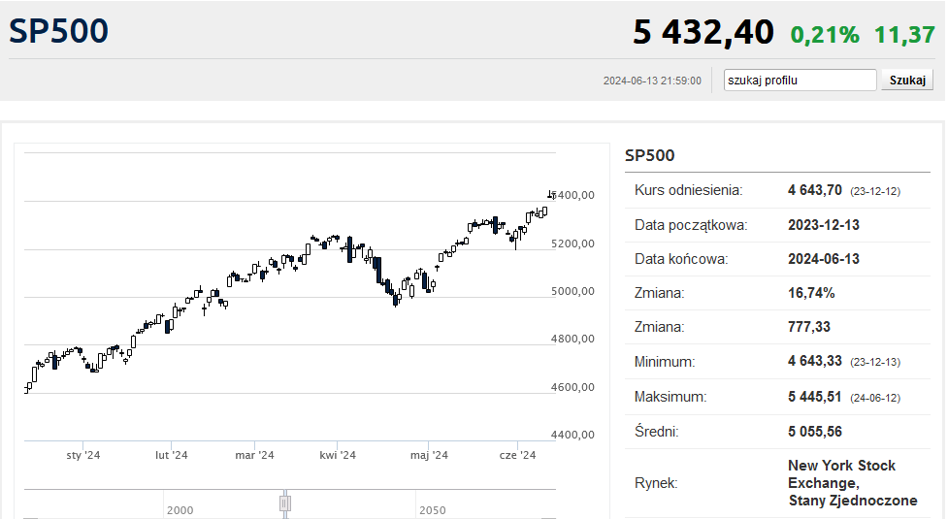The image size is (948, 519).
Task: Select the Minimum value 4 643,33 row
Action: 778,362
